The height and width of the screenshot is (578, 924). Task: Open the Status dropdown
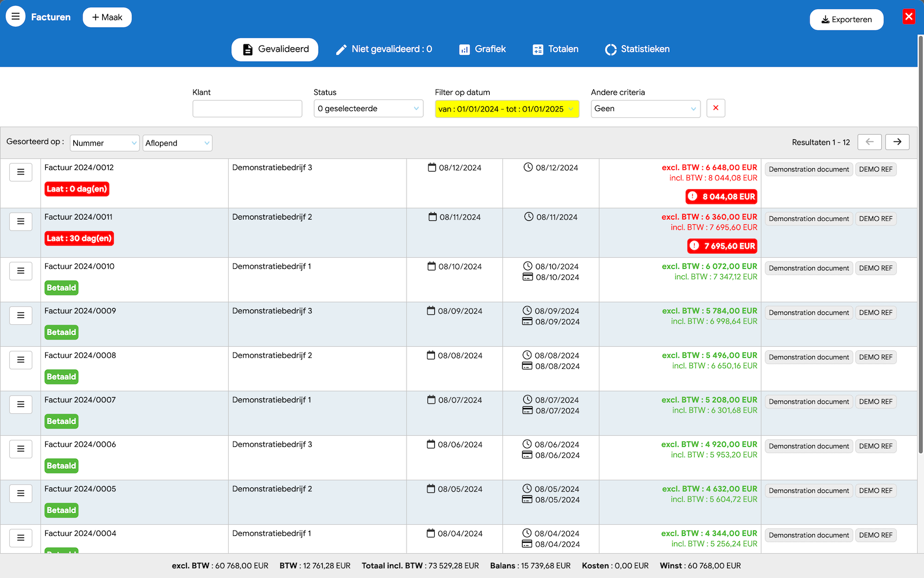pyautogui.click(x=368, y=109)
